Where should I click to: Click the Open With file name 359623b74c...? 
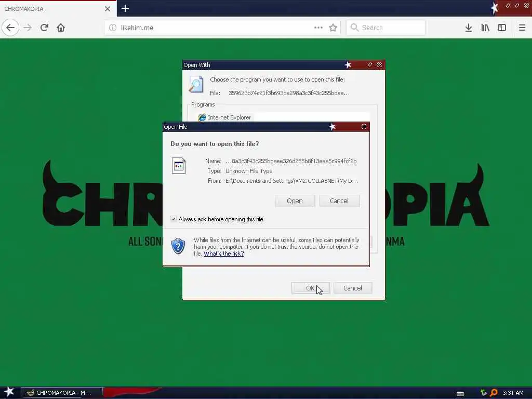pyautogui.click(x=289, y=93)
